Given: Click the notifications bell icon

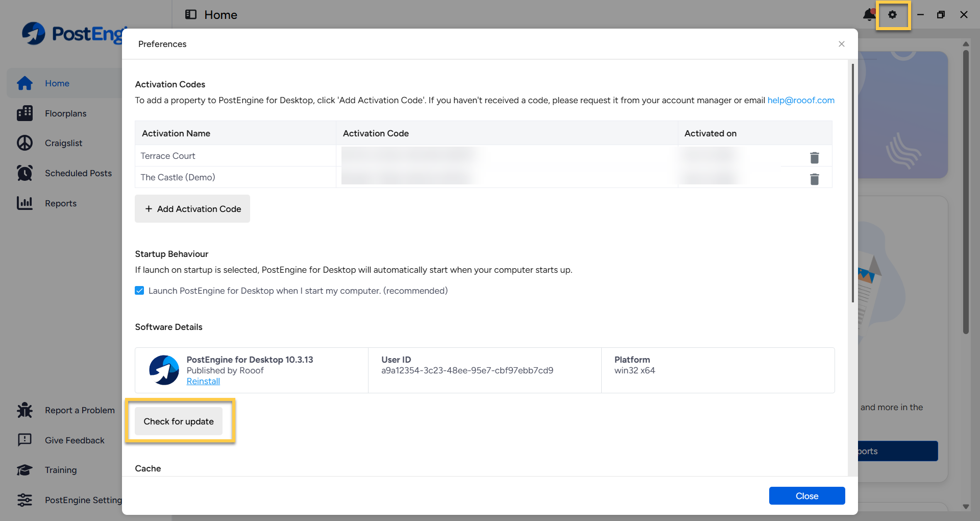Looking at the screenshot, I should (869, 15).
